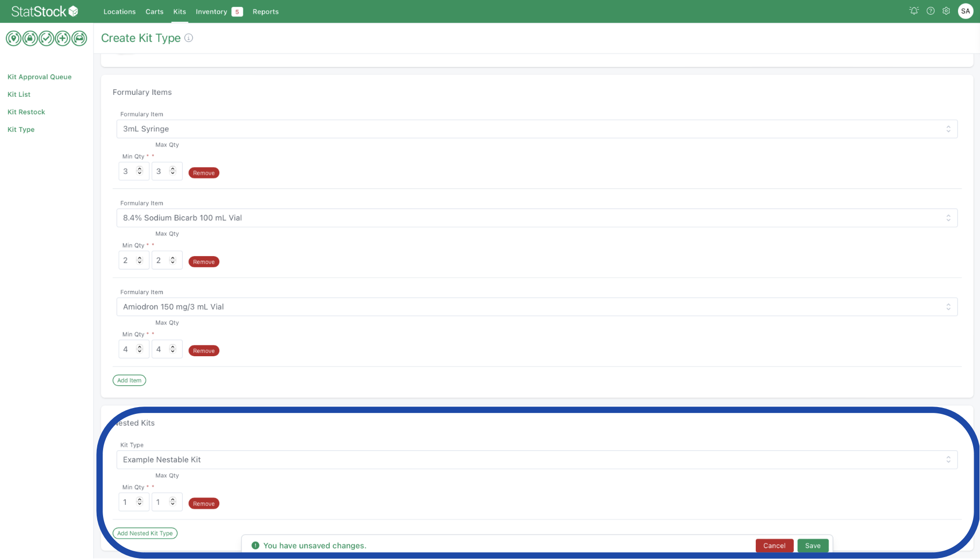Go to Kit List
This screenshot has height=560, width=980.
click(x=19, y=94)
